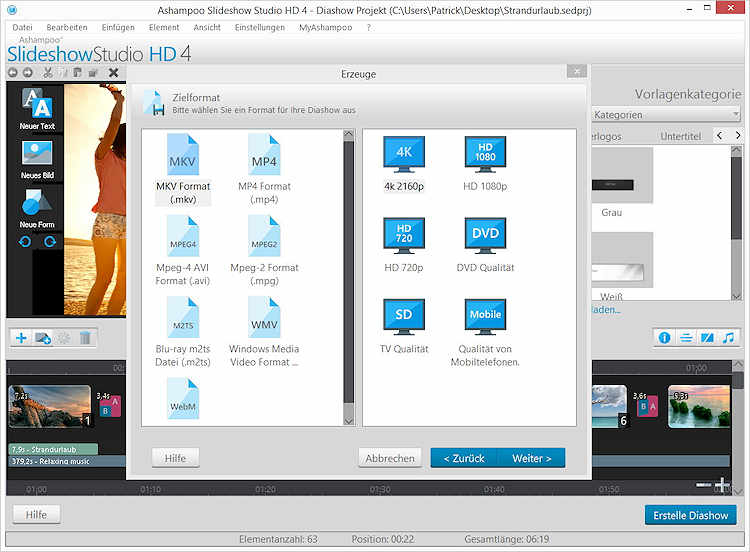Choose Mpeg-2 Format (.mpg) icon
750x552 pixels.
[x=264, y=236]
